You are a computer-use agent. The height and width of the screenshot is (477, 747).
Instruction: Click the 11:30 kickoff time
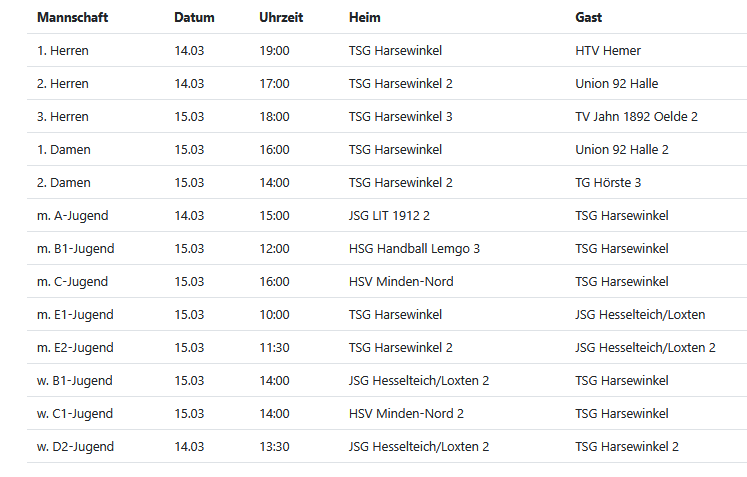tap(274, 348)
